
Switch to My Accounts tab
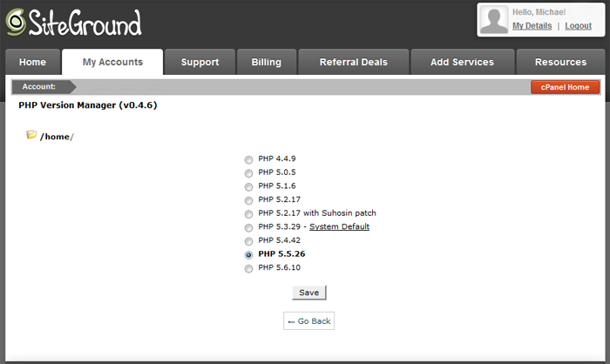pos(112,62)
